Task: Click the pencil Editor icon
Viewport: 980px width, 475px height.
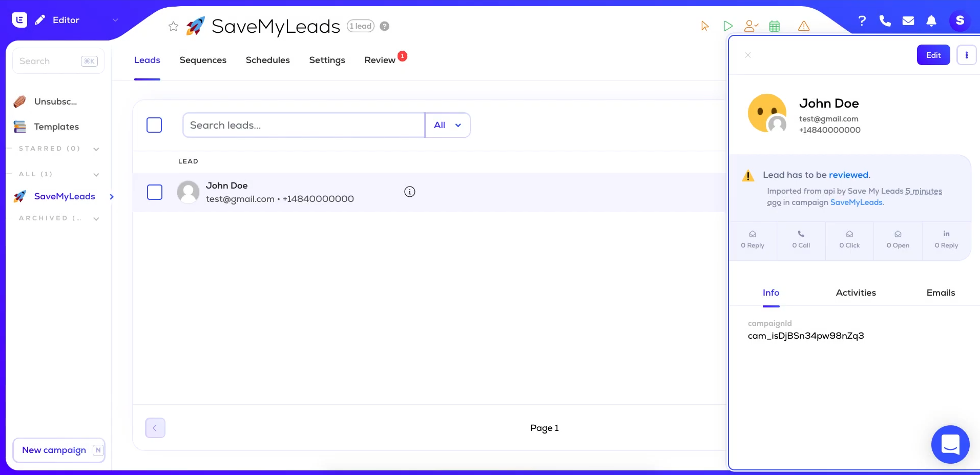Action: coord(40,20)
